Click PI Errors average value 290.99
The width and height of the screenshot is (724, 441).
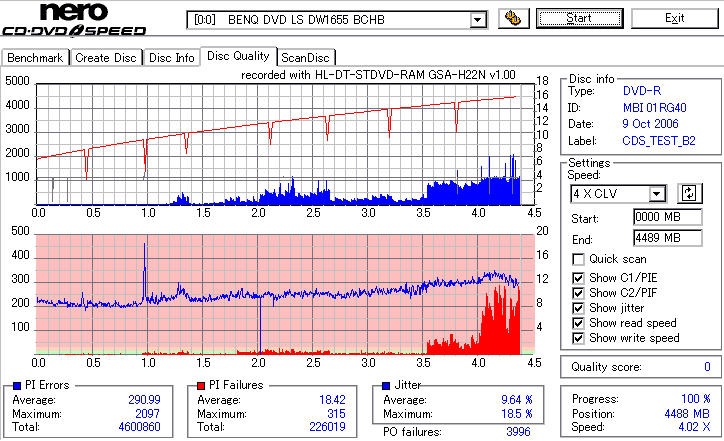144,400
